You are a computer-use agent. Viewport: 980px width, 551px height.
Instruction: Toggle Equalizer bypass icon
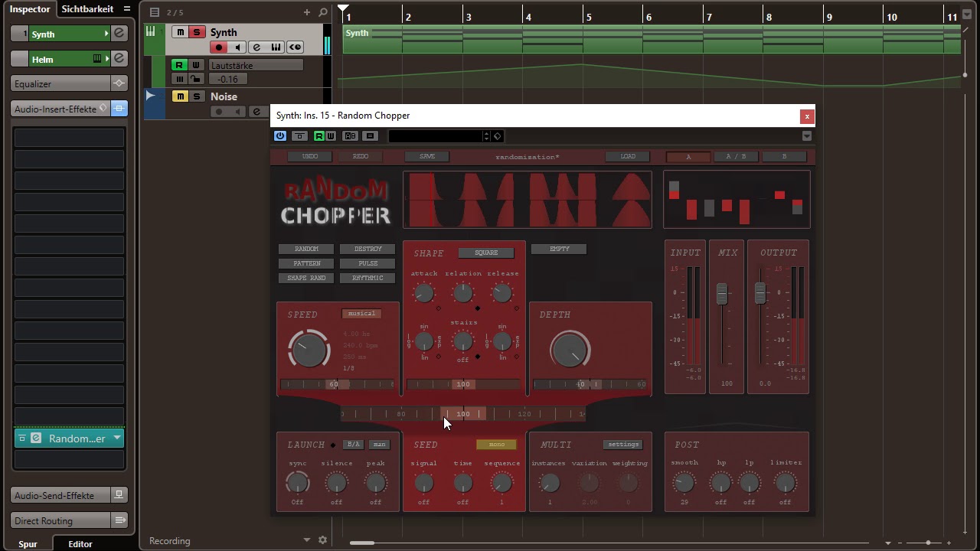(119, 83)
